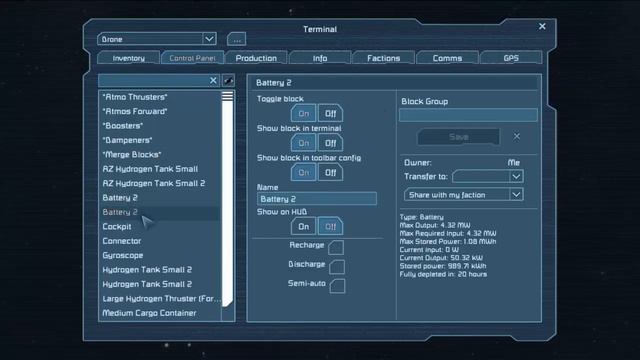This screenshot has width=640, height=360.
Task: Go to the Factions tab
Action: coord(384,58)
